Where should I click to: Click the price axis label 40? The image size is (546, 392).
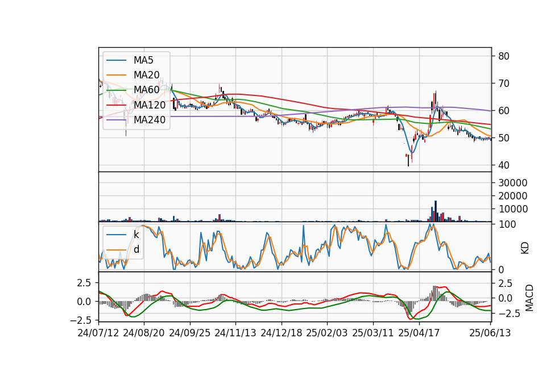coord(503,165)
